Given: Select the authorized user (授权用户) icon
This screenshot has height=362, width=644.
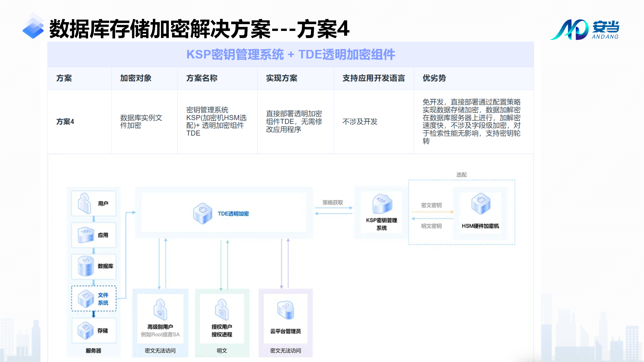Looking at the screenshot, I should (x=222, y=310).
